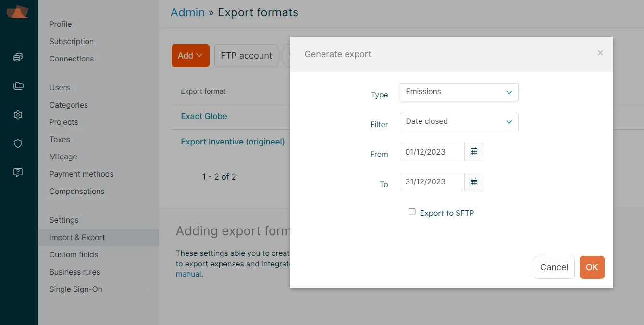
Task: Open the folders sidebar icon
Action: (18, 86)
